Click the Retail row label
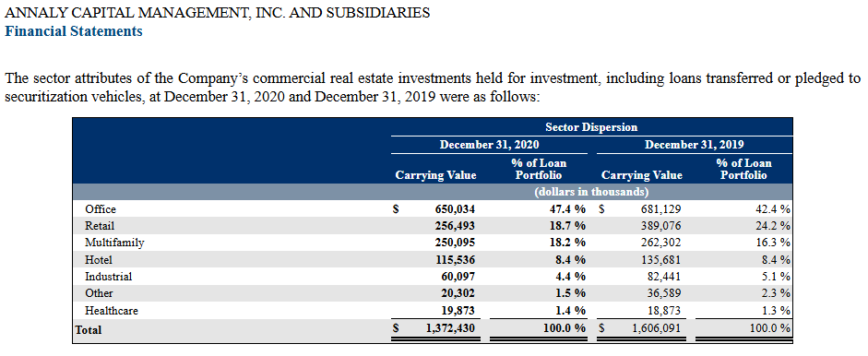 click(100, 226)
